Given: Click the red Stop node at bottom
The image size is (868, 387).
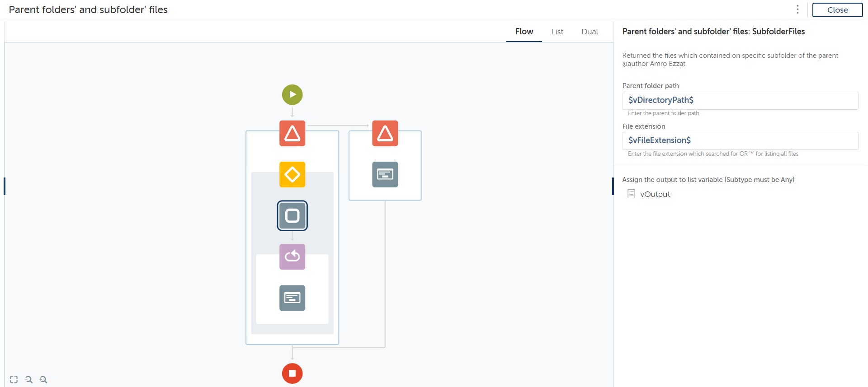Looking at the screenshot, I should 292,373.
